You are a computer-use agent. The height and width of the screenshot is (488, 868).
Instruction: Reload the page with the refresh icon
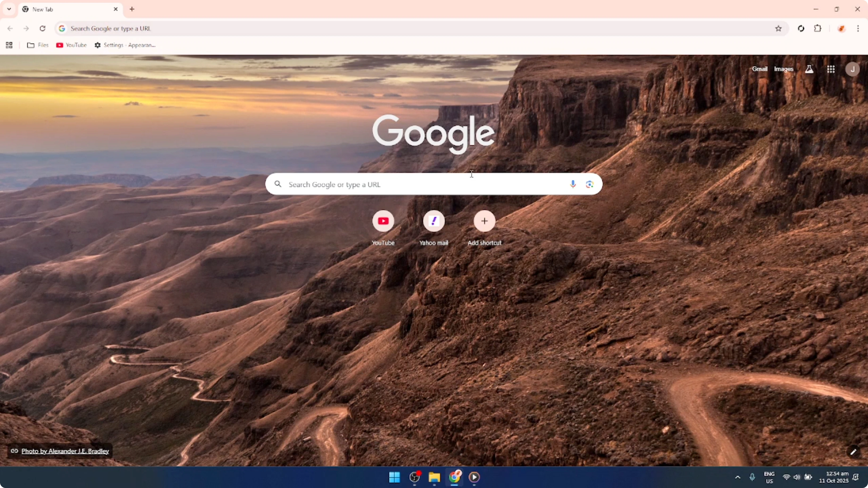point(42,29)
